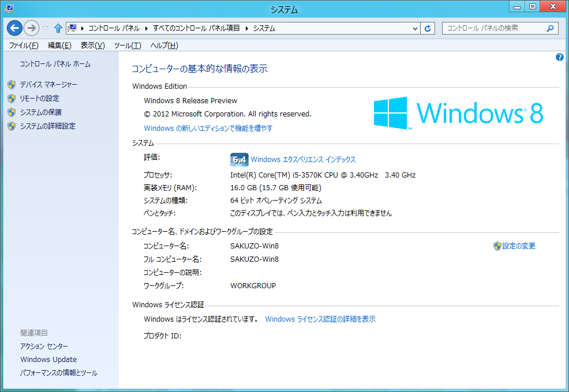Refresh the System page
Screen dimensions: 569x392
pyautogui.click(x=428, y=28)
